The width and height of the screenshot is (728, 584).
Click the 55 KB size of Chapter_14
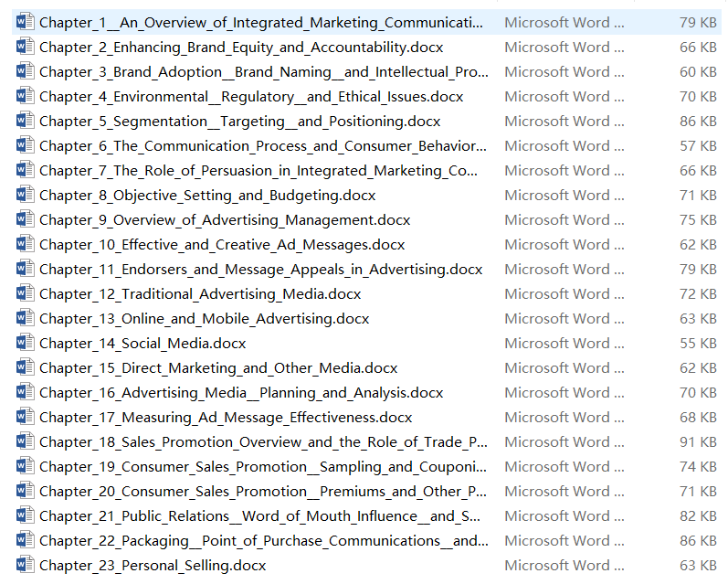698,343
